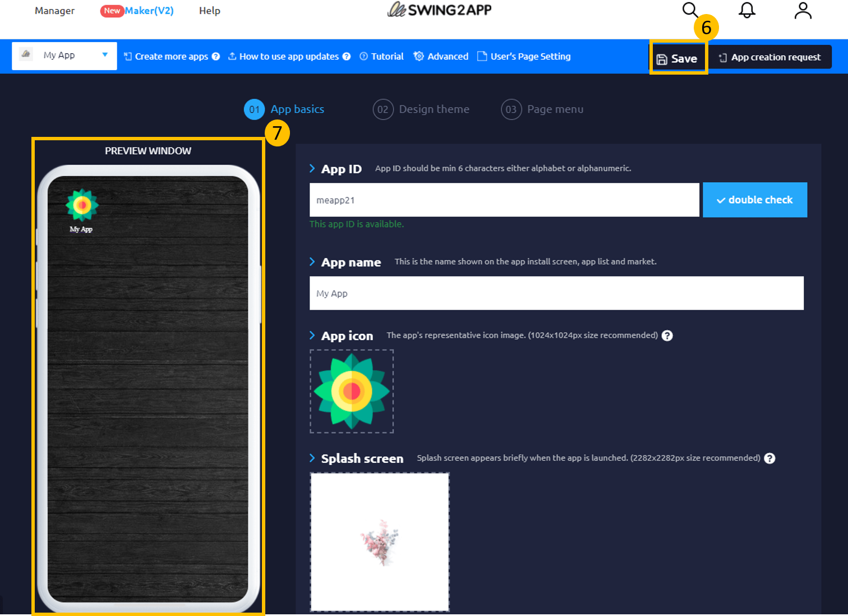
Task: Click help icon beside Create more apps
Action: (x=216, y=57)
